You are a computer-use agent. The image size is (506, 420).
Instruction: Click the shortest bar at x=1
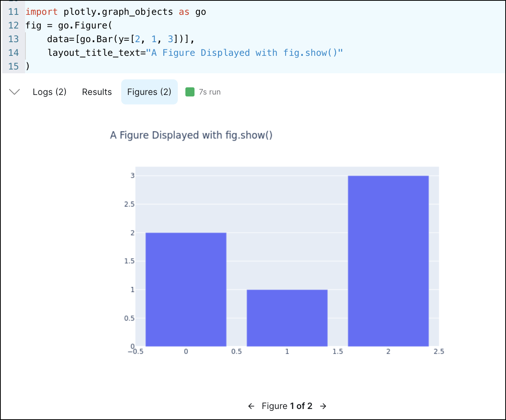pyautogui.click(x=287, y=317)
